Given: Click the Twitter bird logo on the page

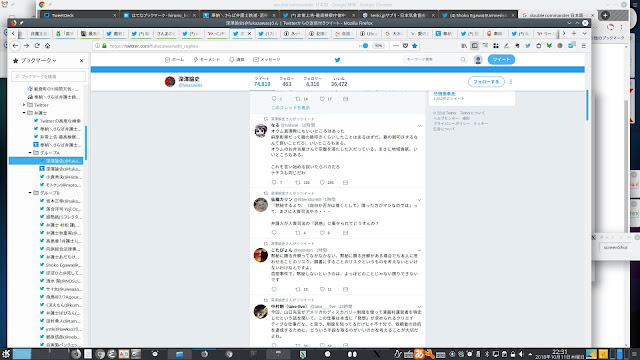Looking at the screenshot, I should coord(338,60).
